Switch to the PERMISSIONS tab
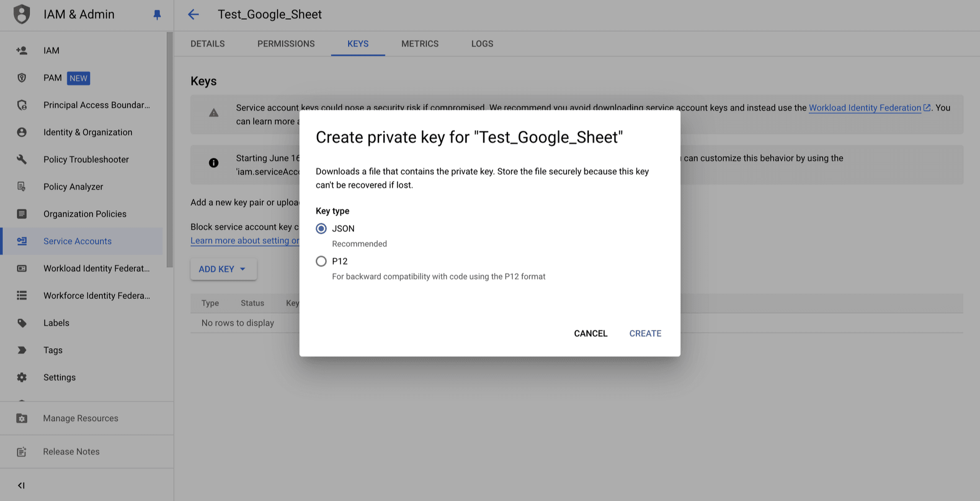980x501 pixels. (x=286, y=44)
